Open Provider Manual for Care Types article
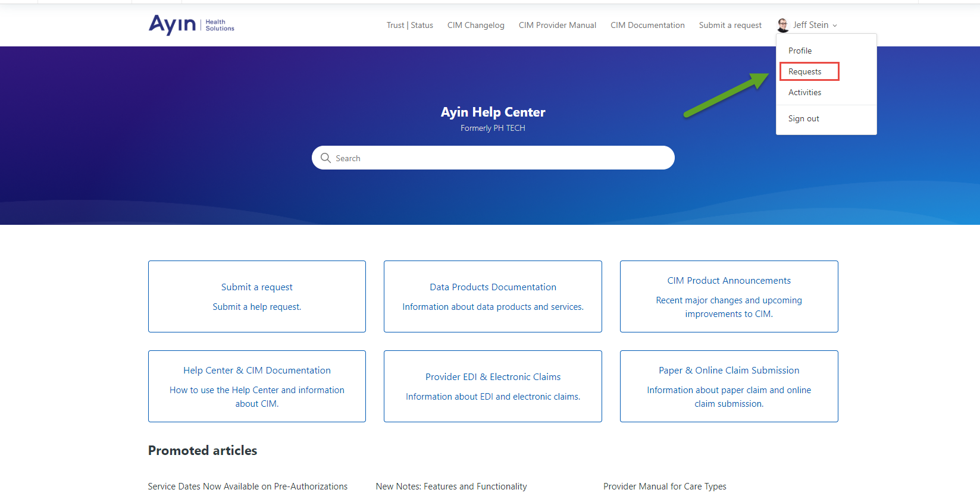980x499 pixels. 665,486
